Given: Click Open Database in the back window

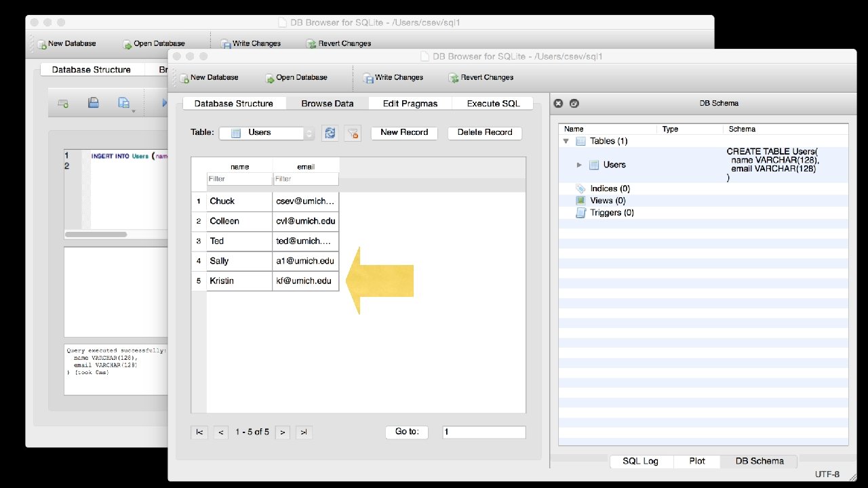Looking at the screenshot, I should tap(153, 43).
